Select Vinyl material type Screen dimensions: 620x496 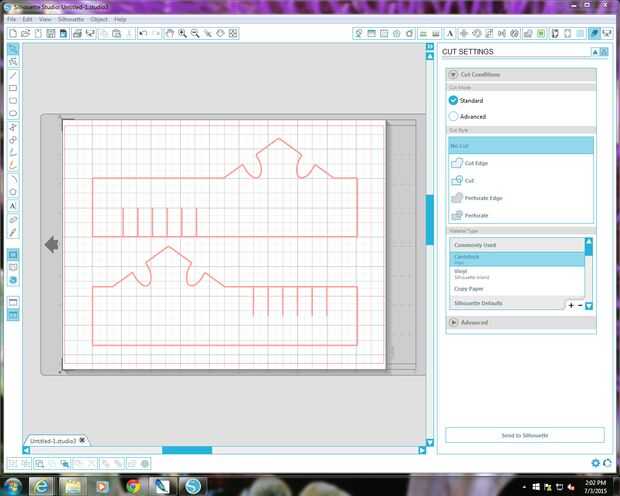click(517, 274)
